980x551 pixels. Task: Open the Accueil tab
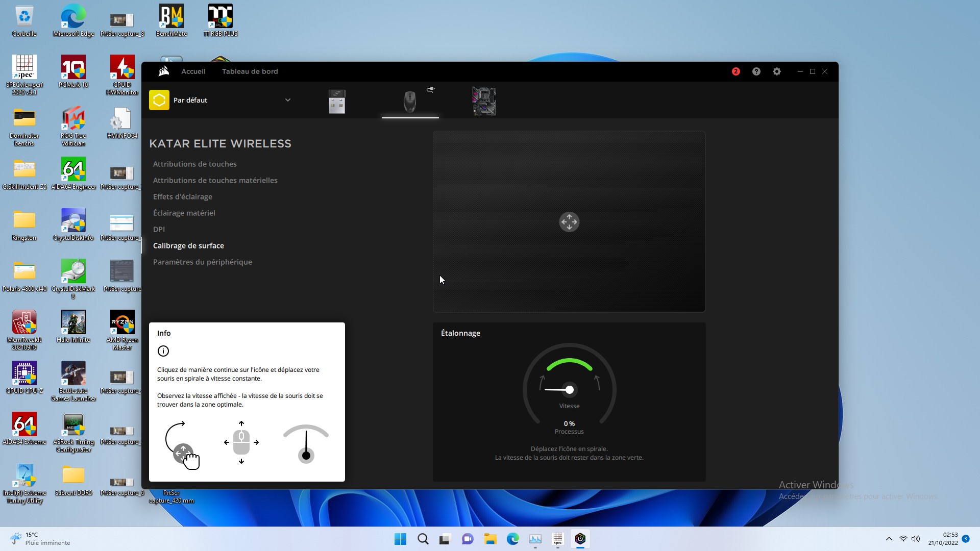[193, 71]
